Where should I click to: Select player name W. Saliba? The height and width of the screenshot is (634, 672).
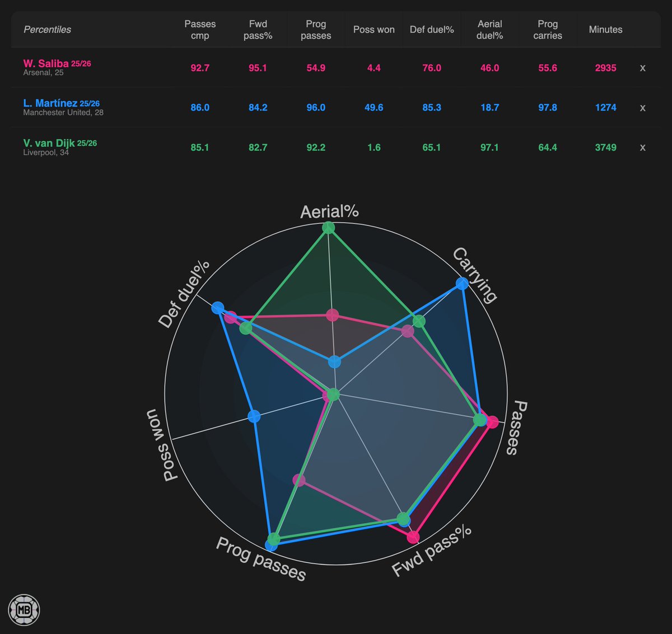46,63
